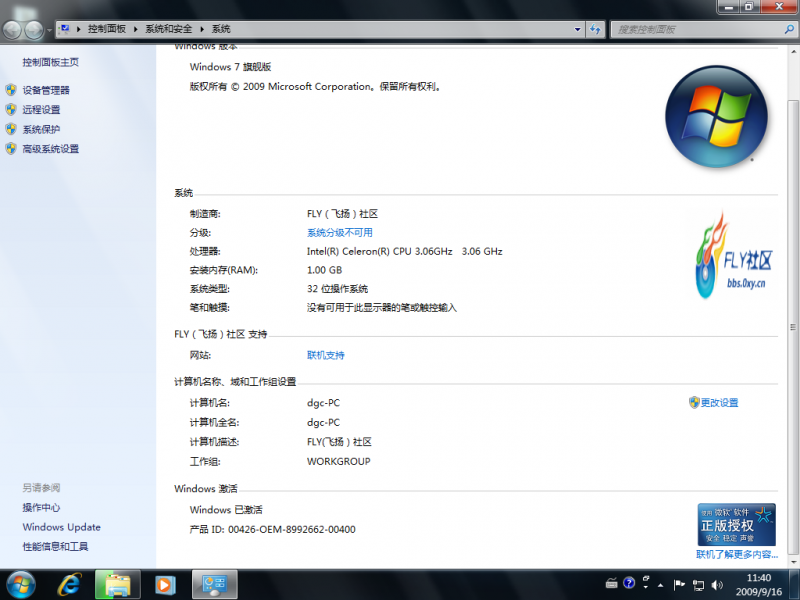Screen dimensions: 800x600
Task: Expand arrow after 系统和安全 breadcrumb
Action: [202, 29]
